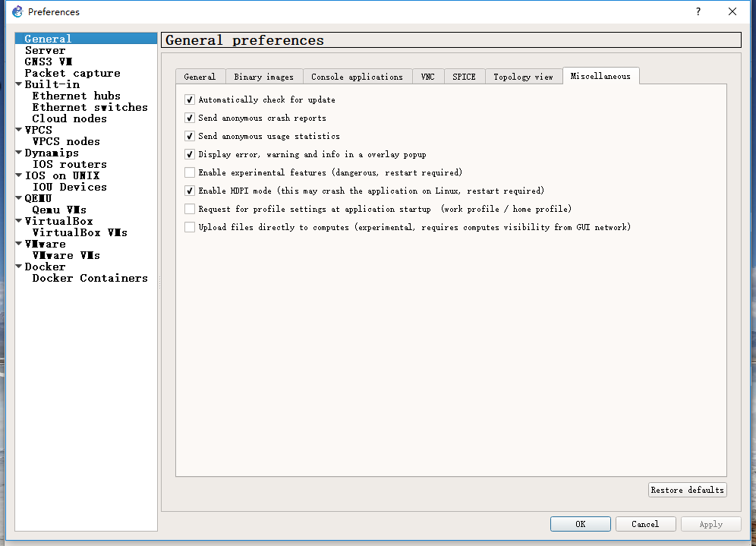Click the help question mark button

click(x=698, y=11)
